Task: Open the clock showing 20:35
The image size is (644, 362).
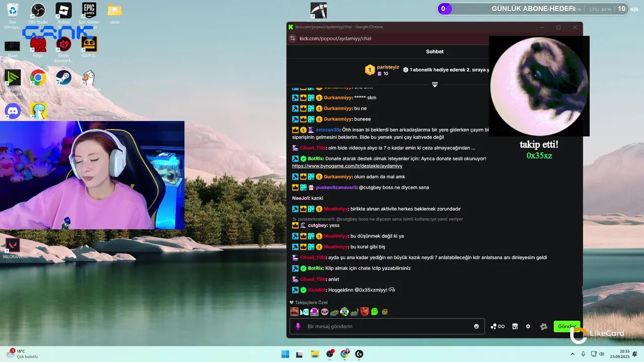Action: point(620,354)
